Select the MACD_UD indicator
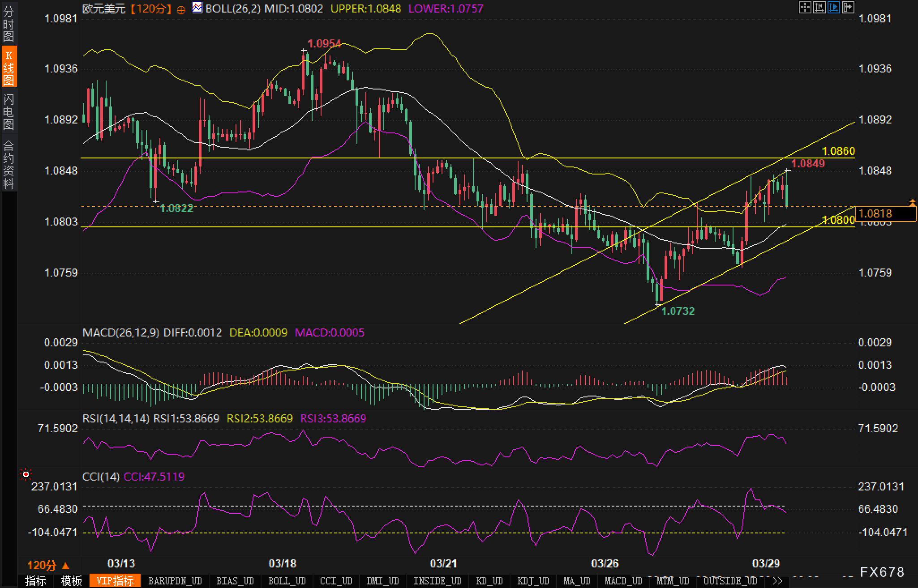This screenshot has width=918, height=588. [x=623, y=581]
